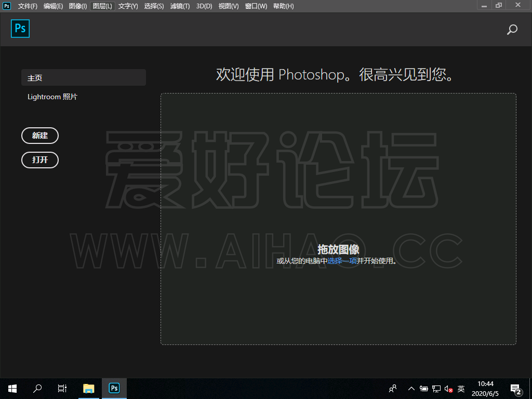Restore down the Photoshop window

[x=498, y=5]
